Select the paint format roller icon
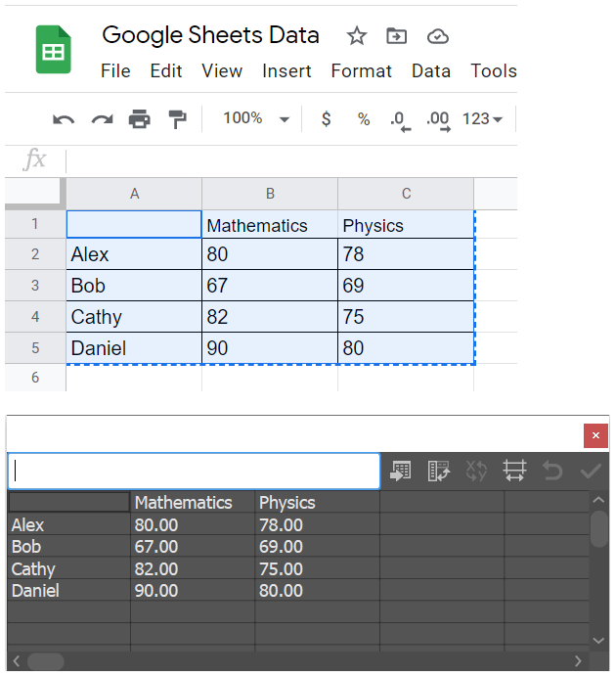616x676 pixels. [177, 119]
